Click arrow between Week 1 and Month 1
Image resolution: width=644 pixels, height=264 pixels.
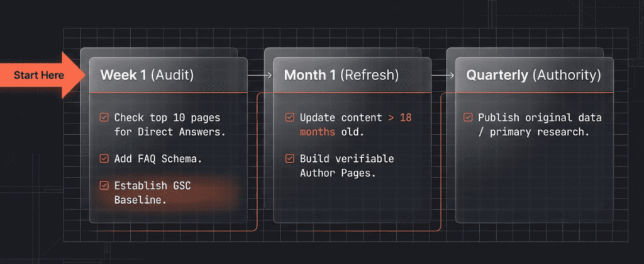259,75
